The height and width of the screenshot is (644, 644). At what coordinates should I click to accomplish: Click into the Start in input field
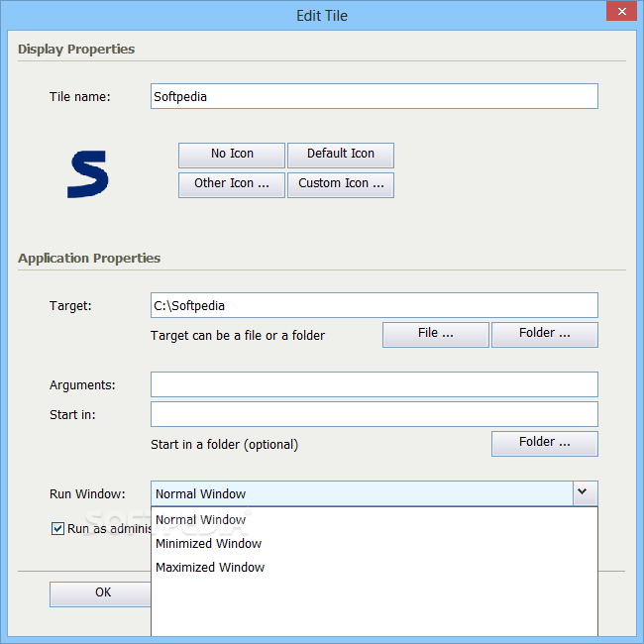(x=375, y=414)
